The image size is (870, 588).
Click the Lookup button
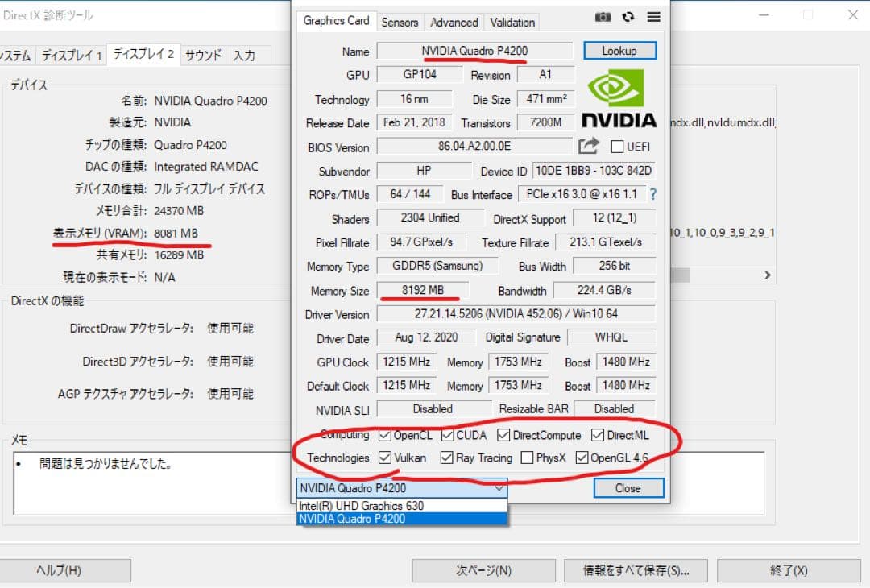[x=619, y=50]
